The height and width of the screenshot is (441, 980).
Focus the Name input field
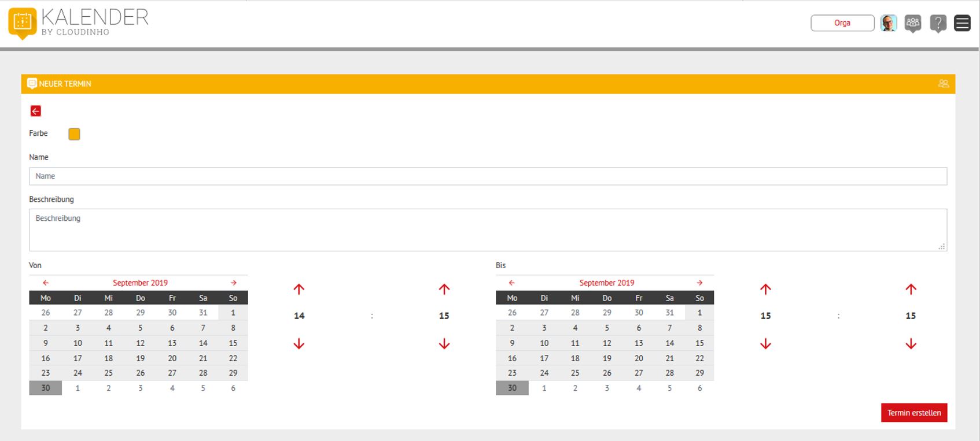tap(488, 176)
